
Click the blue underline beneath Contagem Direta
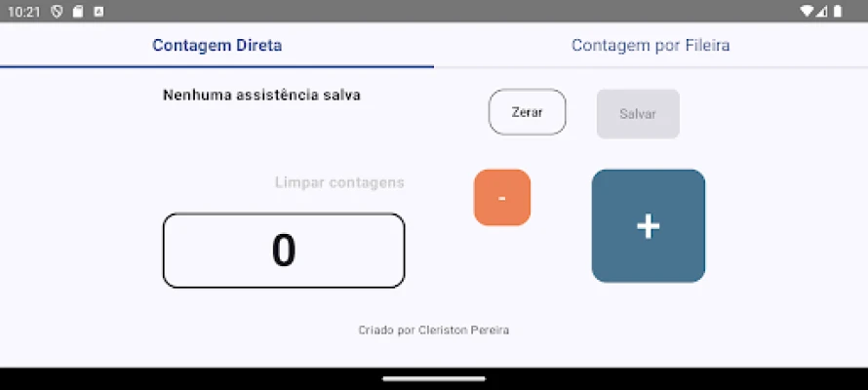tap(217, 67)
